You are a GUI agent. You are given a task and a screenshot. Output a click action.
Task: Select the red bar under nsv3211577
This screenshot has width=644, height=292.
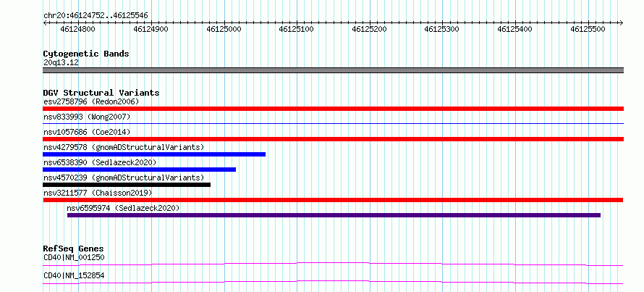click(x=333, y=200)
